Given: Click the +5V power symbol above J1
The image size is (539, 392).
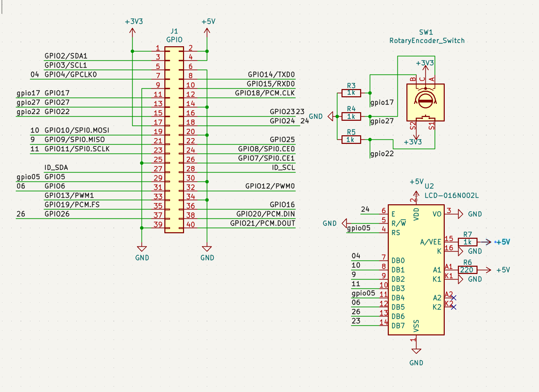Looking at the screenshot, I should [x=207, y=31].
